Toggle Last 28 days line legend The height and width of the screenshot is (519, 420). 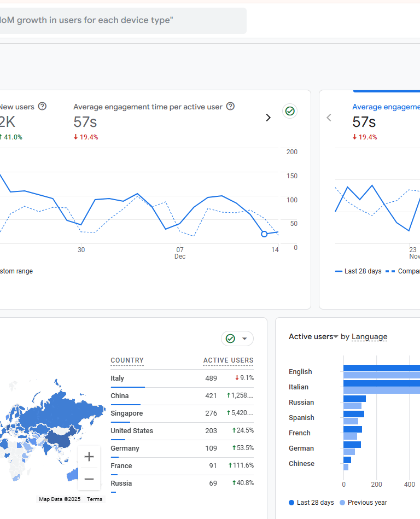tap(358, 271)
